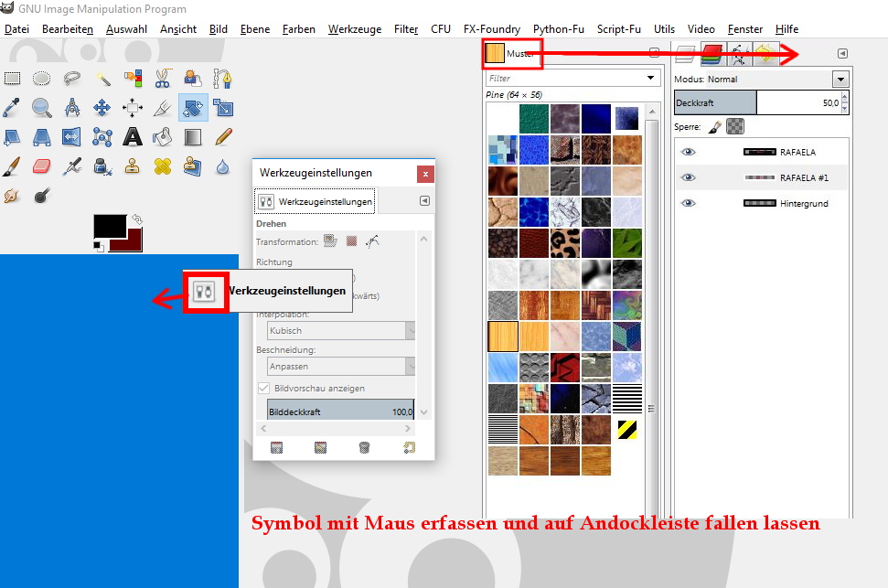Image resolution: width=888 pixels, height=588 pixels.
Task: Select the Text tool letter A
Action: (133, 137)
